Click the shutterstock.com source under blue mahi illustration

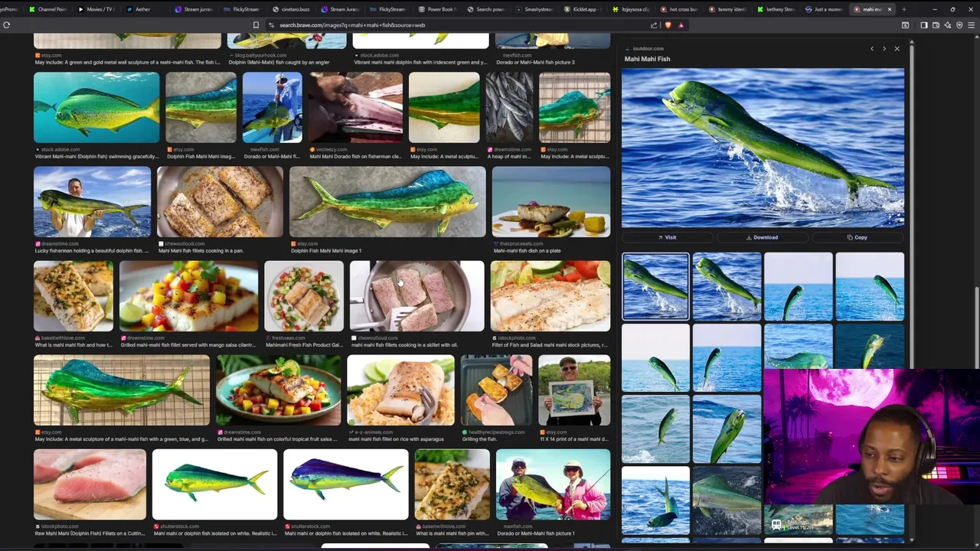pos(312,527)
